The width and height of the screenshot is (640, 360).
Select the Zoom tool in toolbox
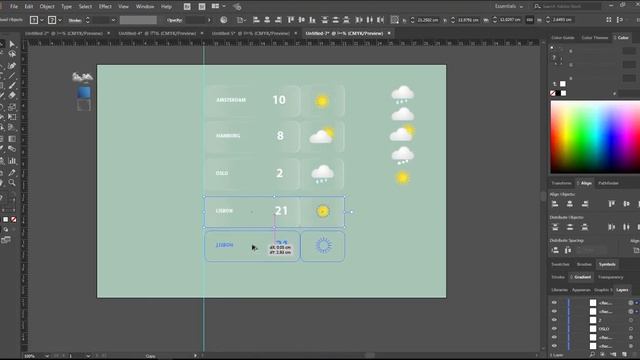pos(12,182)
